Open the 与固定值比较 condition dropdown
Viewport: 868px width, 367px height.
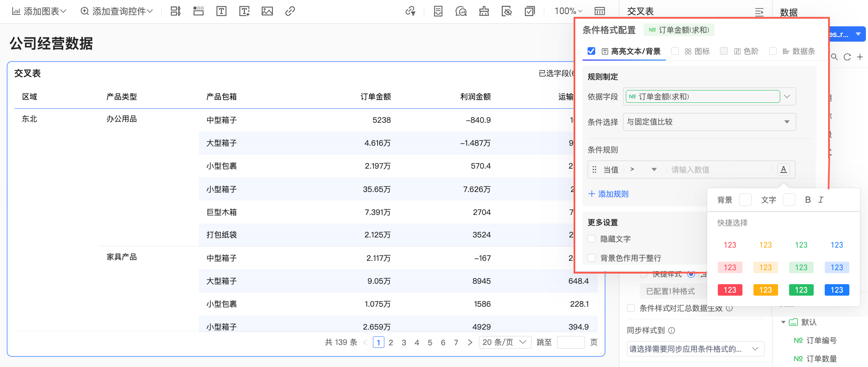[x=709, y=122]
